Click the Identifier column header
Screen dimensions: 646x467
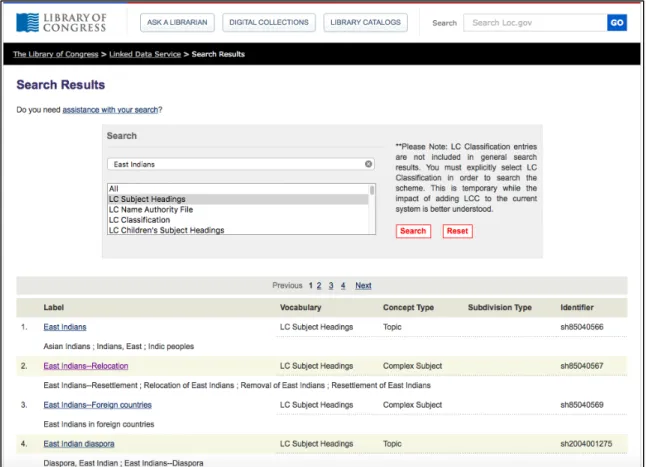click(577, 307)
